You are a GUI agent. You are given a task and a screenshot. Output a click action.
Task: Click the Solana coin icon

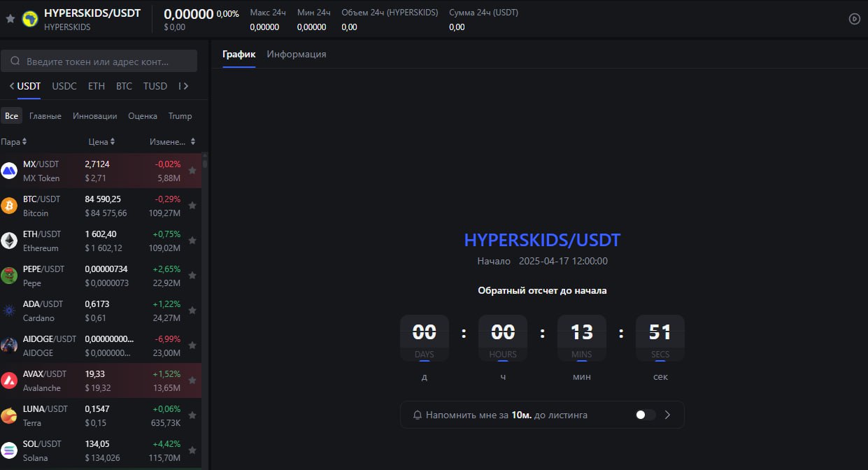pos(9,450)
